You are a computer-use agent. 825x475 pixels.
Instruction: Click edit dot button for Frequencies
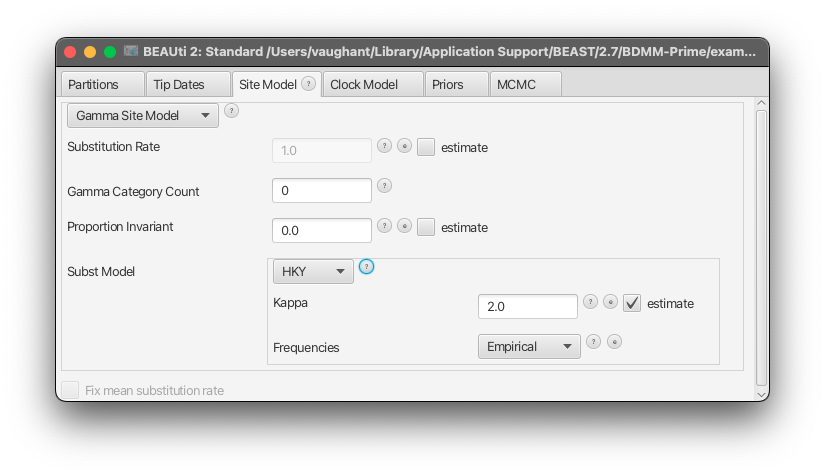pyautogui.click(x=615, y=341)
